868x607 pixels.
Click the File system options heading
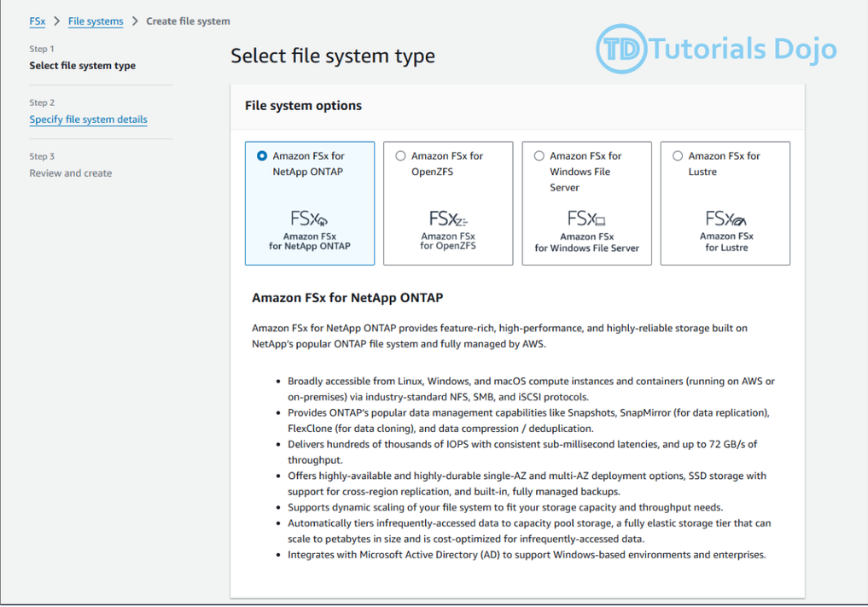click(x=303, y=105)
